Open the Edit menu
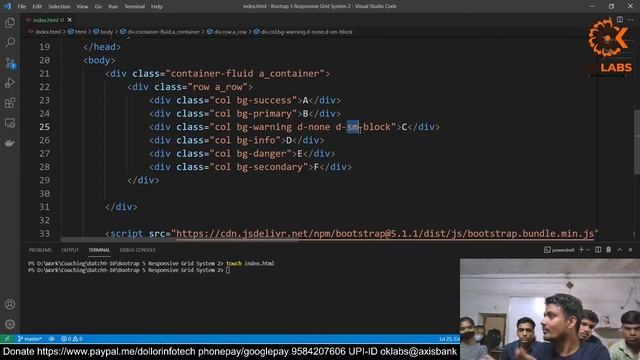The width and height of the screenshot is (640, 360). (x=37, y=7)
